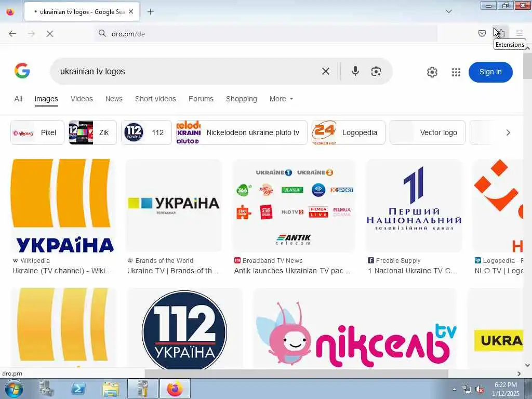Open the taskbar clock showing 6:22 PM
The width and height of the screenshot is (532, 399).
506,389
